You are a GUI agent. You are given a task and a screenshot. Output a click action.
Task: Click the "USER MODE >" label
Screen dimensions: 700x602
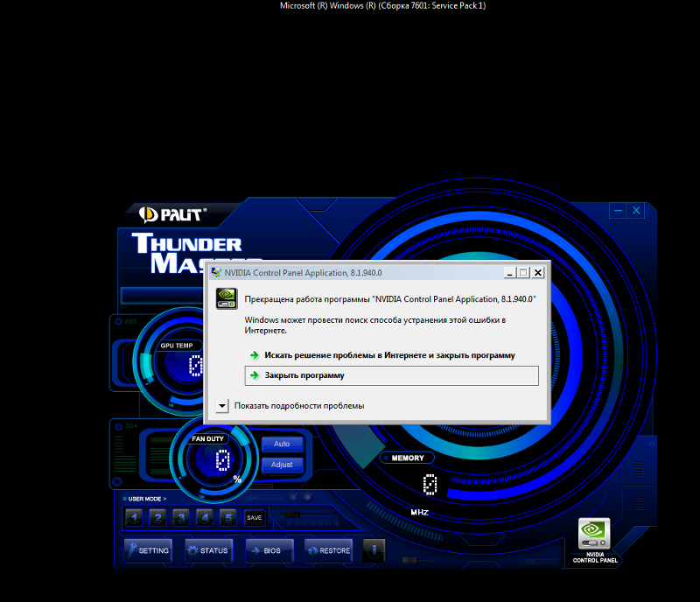pos(147,499)
